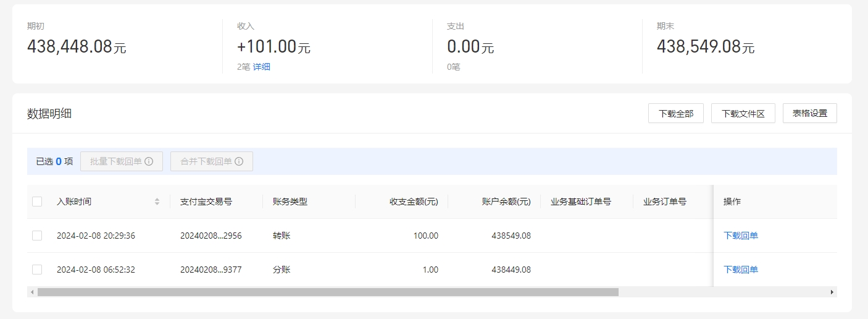Click info icon beside 合并下载回单
868x319 pixels.
tap(239, 161)
